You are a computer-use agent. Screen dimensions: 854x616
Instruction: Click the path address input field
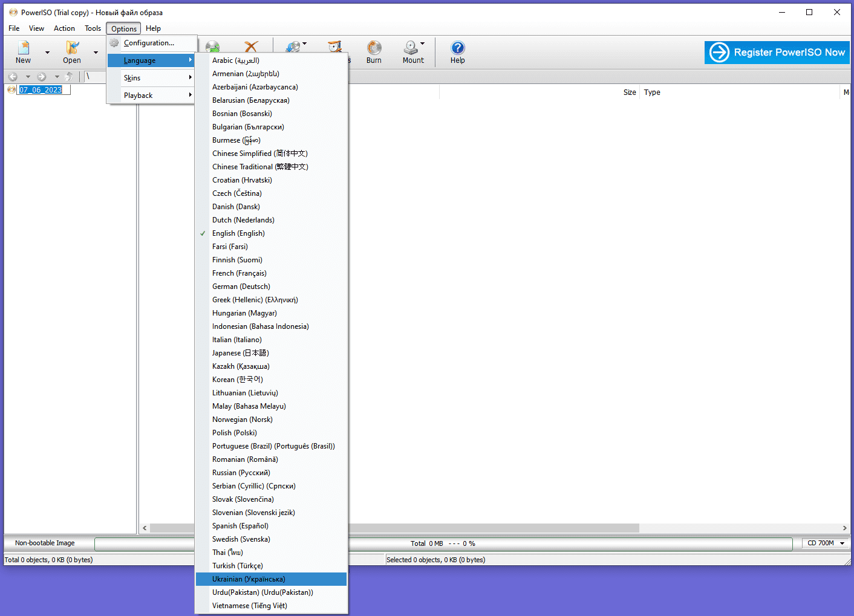(96, 77)
